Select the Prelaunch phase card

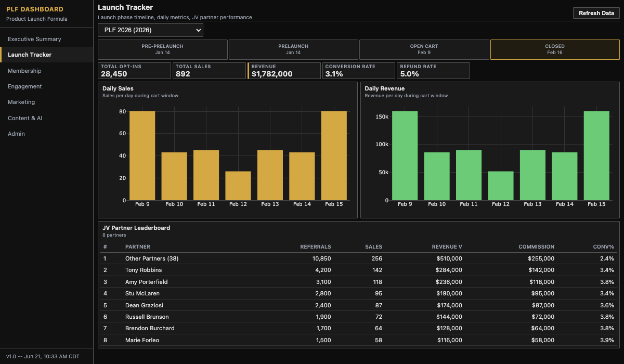293,49
